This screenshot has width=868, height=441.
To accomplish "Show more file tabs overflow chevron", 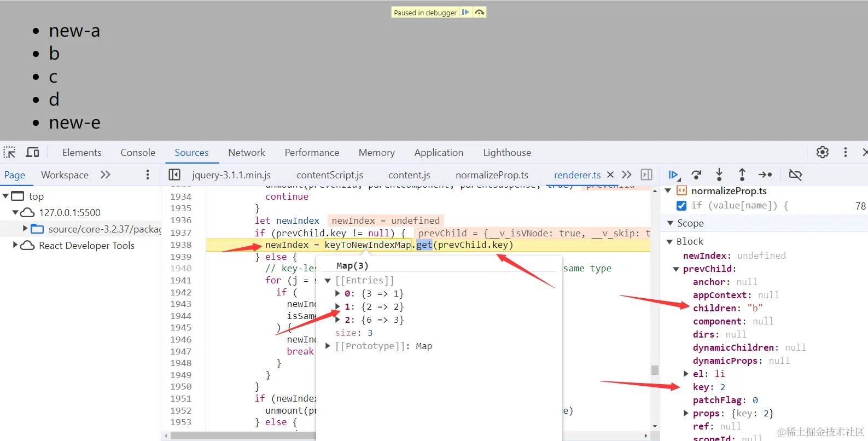I will point(627,175).
